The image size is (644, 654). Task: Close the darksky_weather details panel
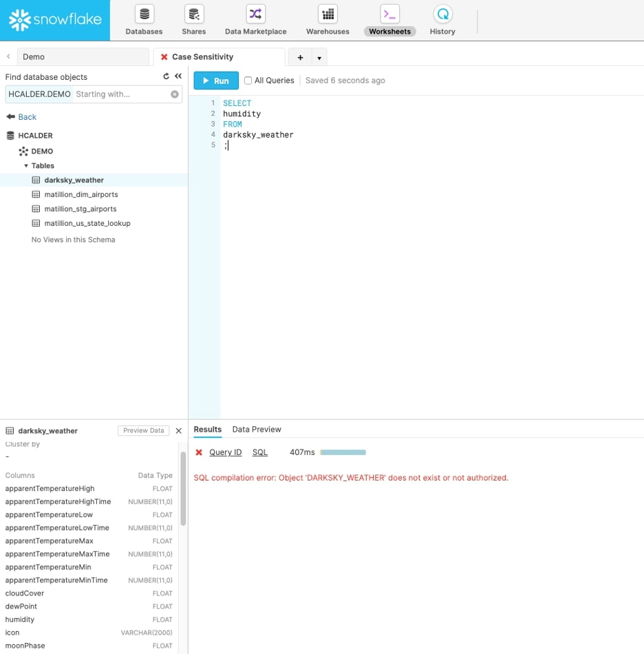(x=179, y=431)
